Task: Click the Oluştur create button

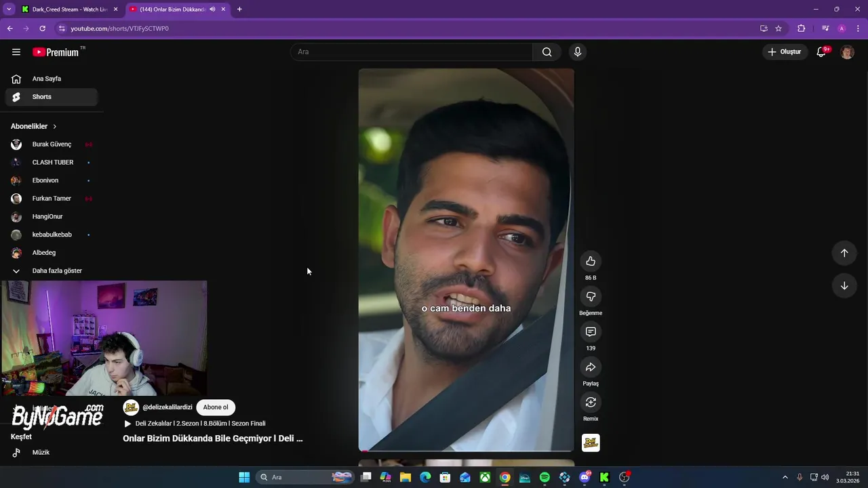Action: [785, 52]
